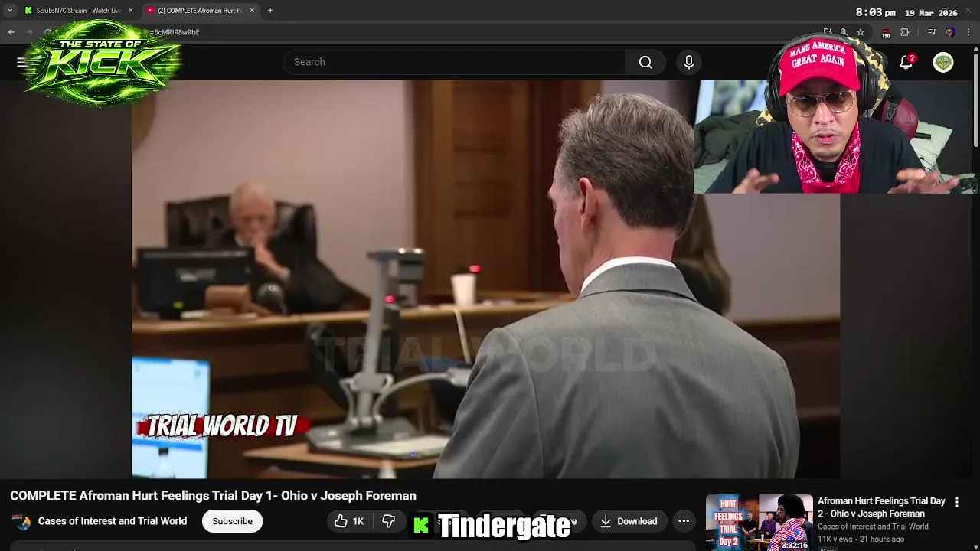980x551 pixels.
Task: Click the video title COMPLETE Afroman Hurt Feelings Trial Day 1
Action: coord(213,496)
